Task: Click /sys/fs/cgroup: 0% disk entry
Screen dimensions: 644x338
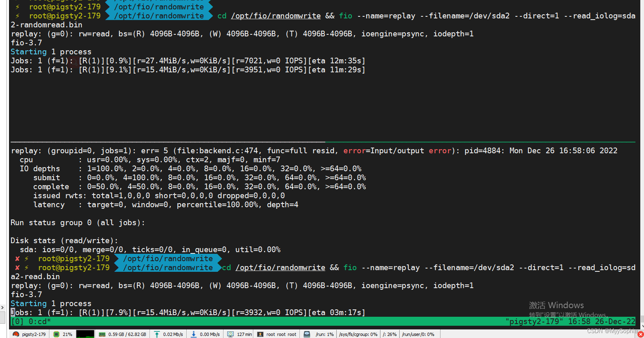Action: click(x=358, y=334)
